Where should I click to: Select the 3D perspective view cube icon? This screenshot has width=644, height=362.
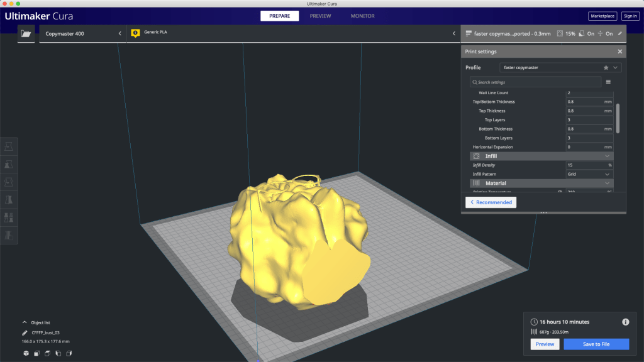click(x=26, y=353)
